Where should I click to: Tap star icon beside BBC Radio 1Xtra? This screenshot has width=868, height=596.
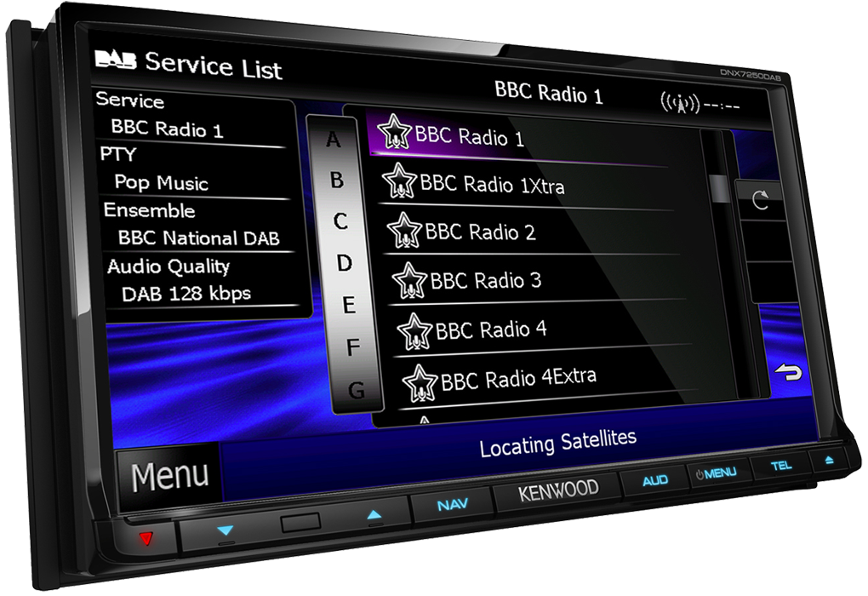[x=399, y=181]
